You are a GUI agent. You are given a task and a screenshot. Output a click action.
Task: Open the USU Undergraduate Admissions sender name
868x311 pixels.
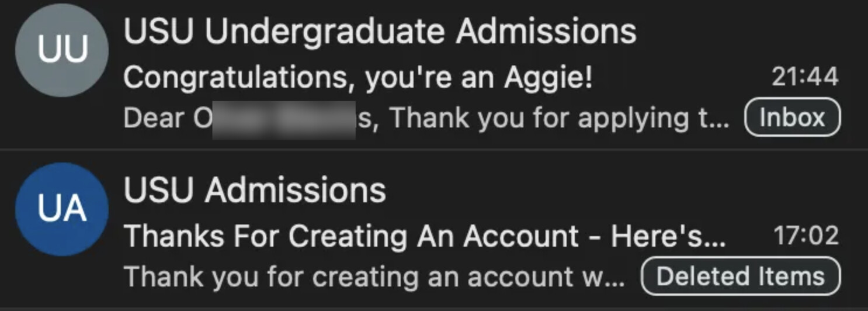380,31
